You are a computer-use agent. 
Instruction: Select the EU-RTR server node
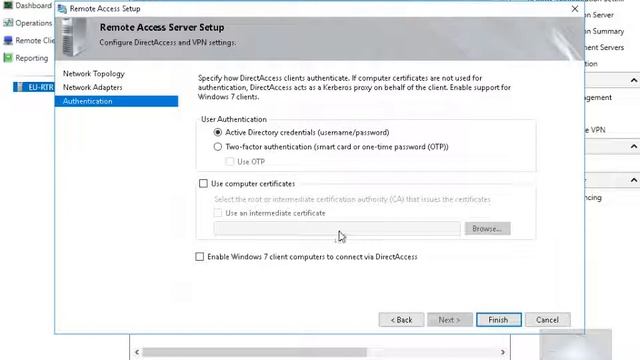(x=34, y=87)
